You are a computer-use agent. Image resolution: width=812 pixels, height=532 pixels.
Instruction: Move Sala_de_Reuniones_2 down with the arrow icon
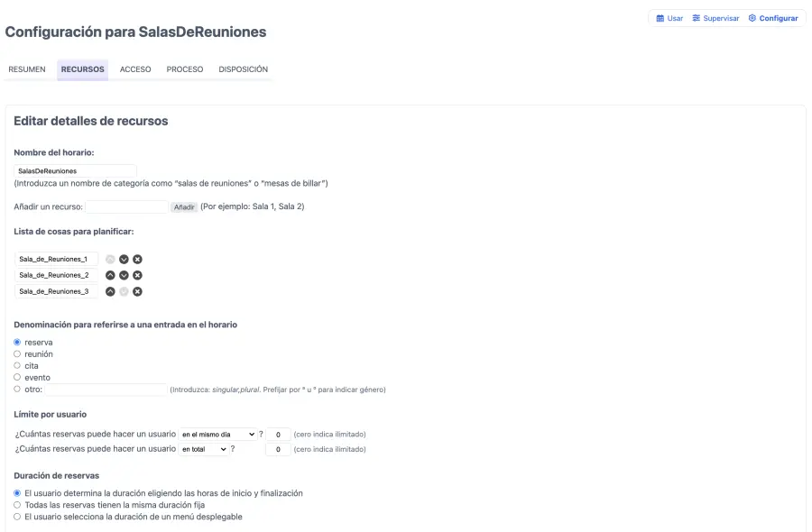[123, 274]
